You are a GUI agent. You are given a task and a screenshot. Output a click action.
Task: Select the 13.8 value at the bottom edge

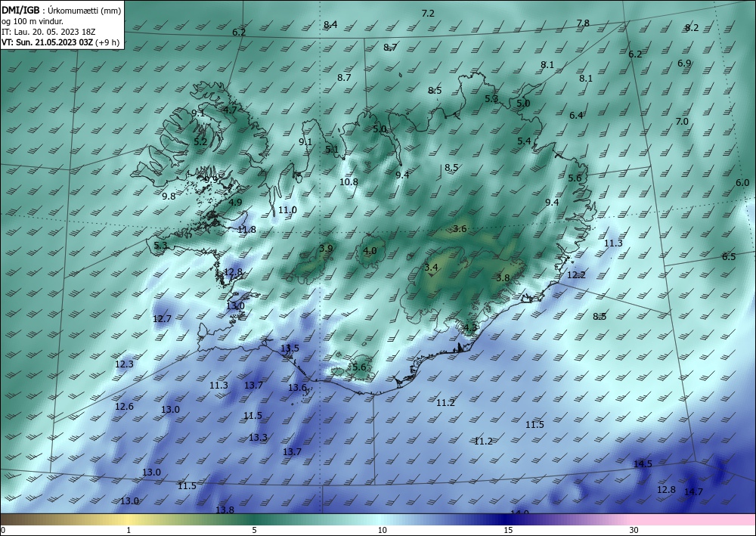225,510
